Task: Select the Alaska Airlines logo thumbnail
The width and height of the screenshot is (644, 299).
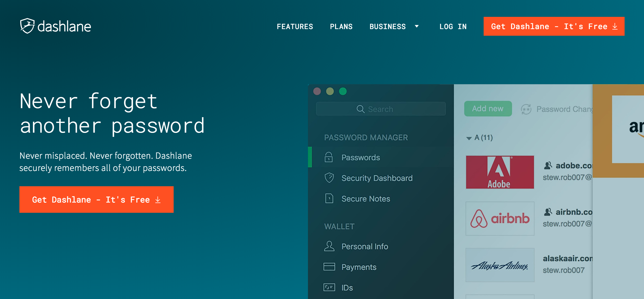Action: (x=500, y=265)
